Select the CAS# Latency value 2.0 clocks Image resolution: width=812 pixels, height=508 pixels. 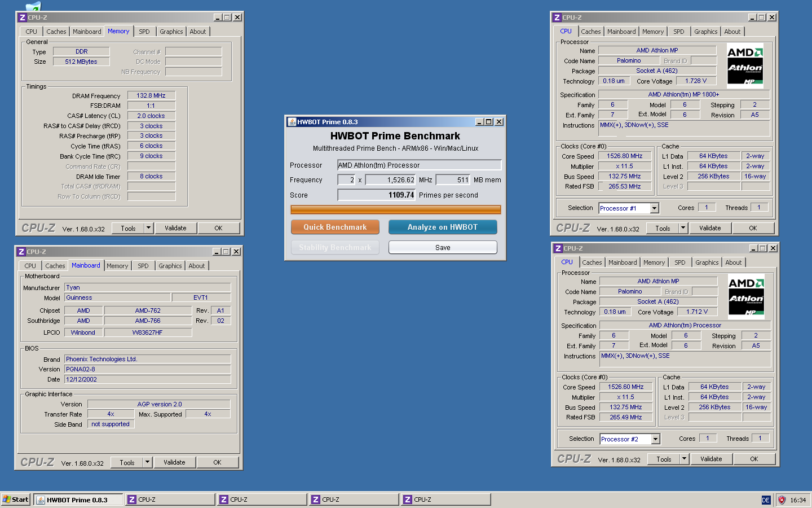tap(151, 116)
